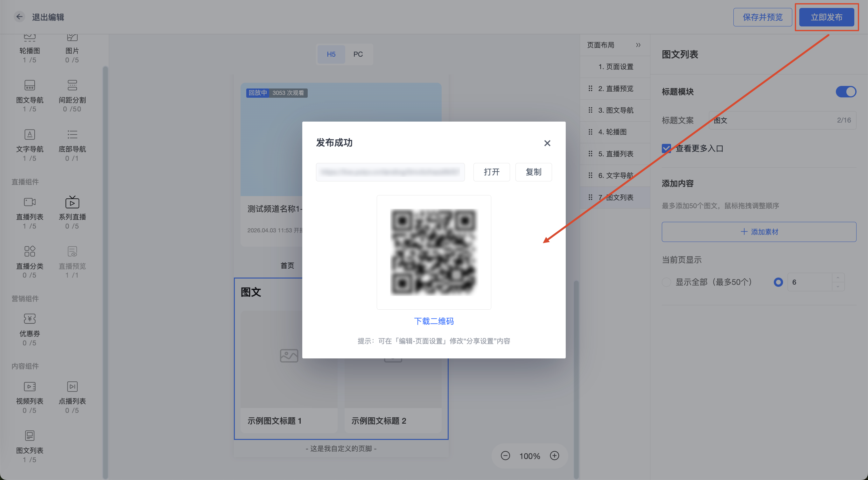Add the 直播分类 live category component
The height and width of the screenshot is (480, 868).
coord(30,262)
